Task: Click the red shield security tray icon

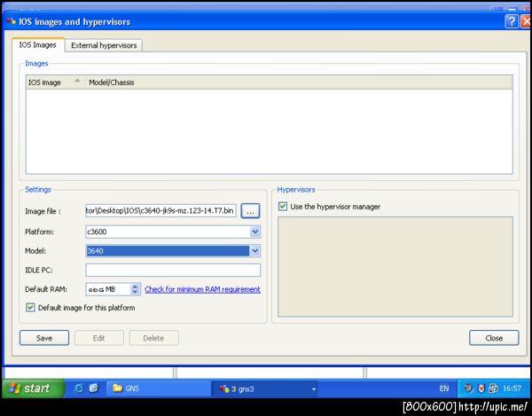Action: [x=481, y=389]
